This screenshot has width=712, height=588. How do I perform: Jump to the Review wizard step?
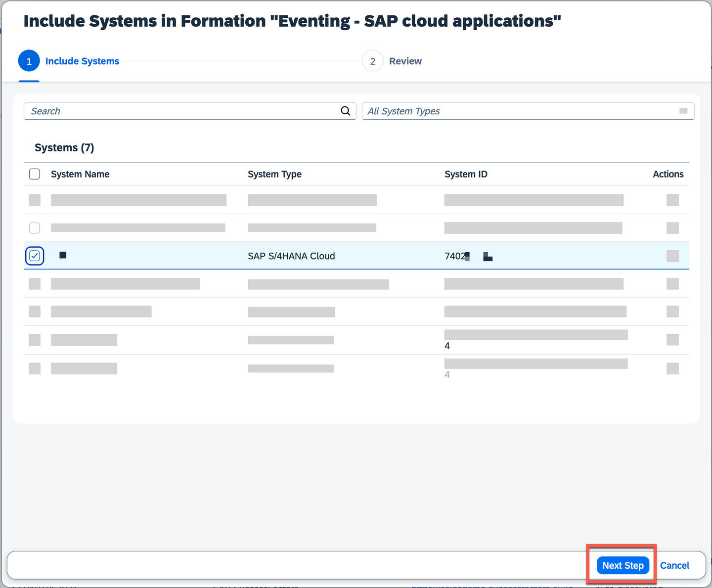392,61
